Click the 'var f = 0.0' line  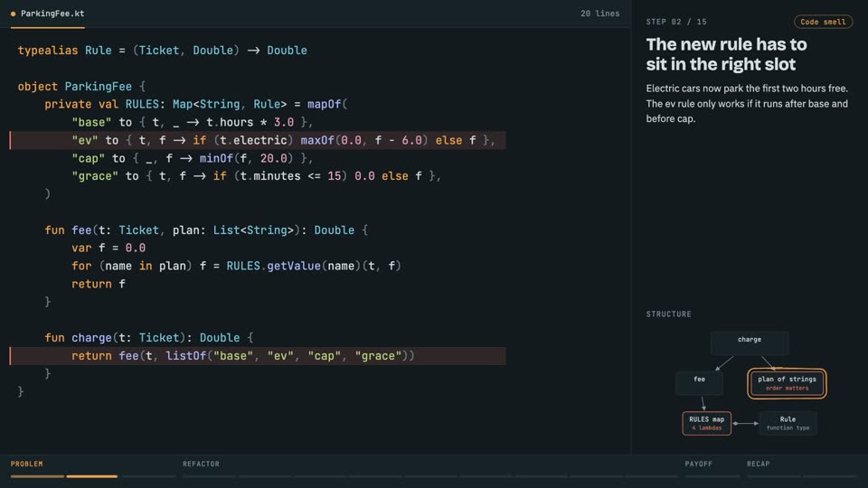pyautogui.click(x=108, y=248)
